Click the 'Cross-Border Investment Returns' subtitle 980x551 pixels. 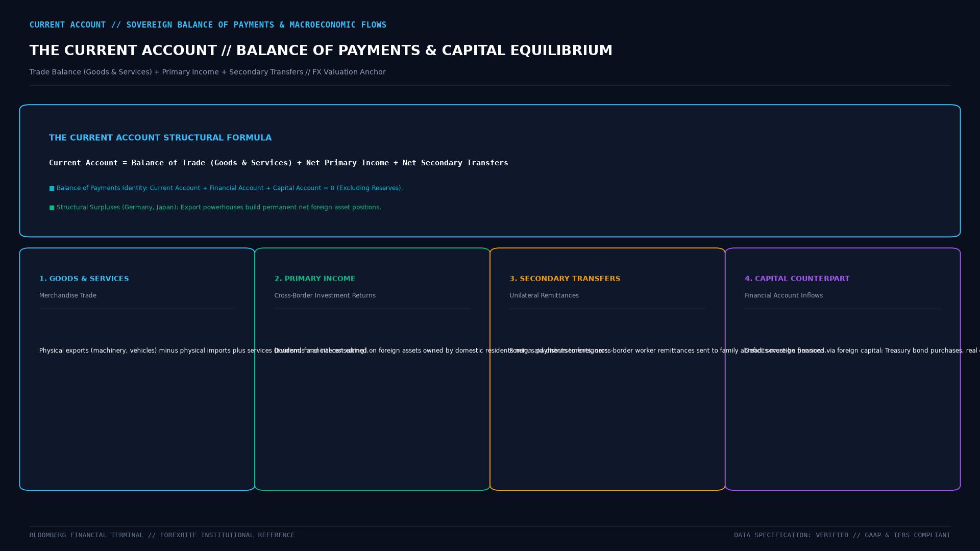click(x=325, y=295)
